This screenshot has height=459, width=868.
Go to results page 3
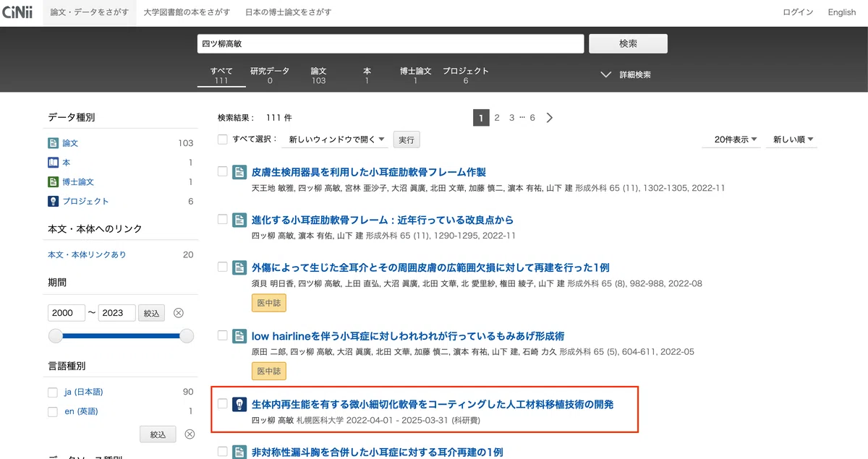tap(511, 118)
